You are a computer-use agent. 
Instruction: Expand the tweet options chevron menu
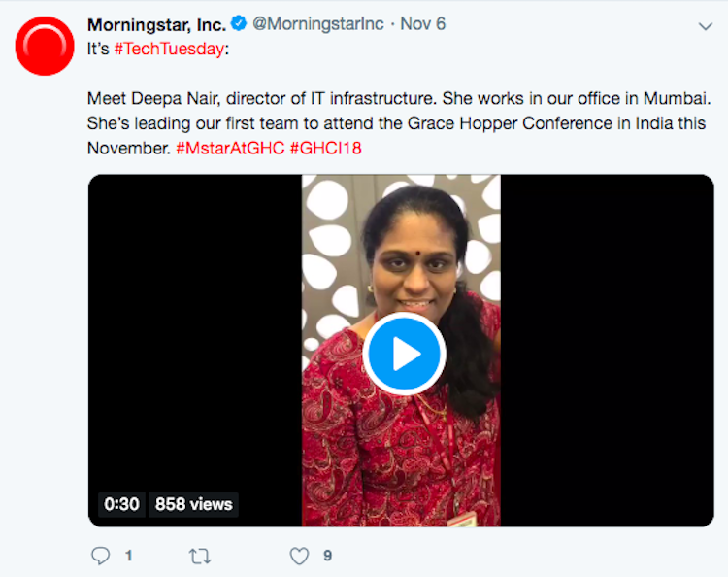click(704, 25)
